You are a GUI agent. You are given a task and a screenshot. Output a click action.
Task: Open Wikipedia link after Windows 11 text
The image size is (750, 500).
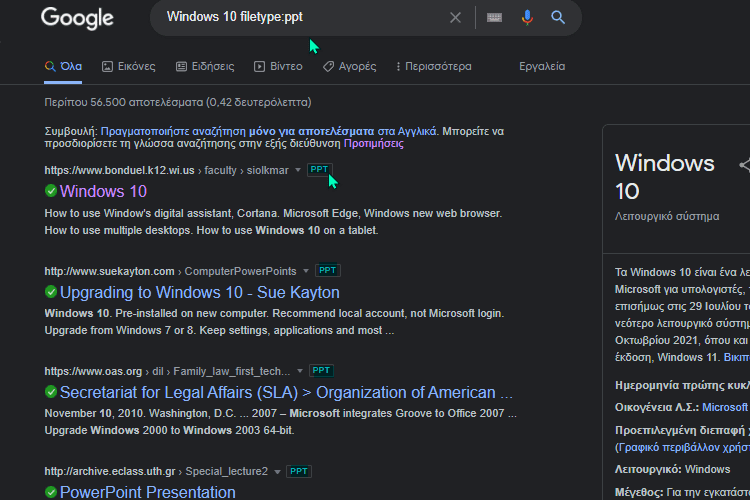[x=737, y=357]
